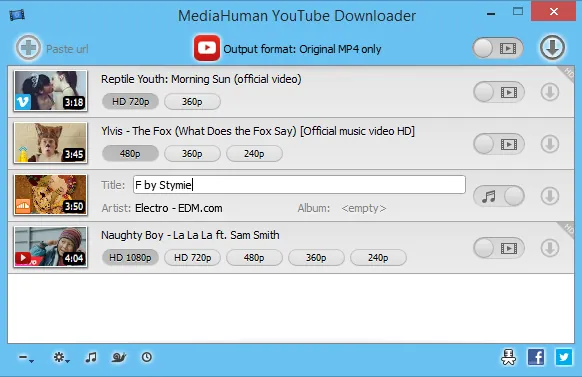Switch Ylvis The Fox to audio mode
582x377 pixels.
click(x=499, y=144)
